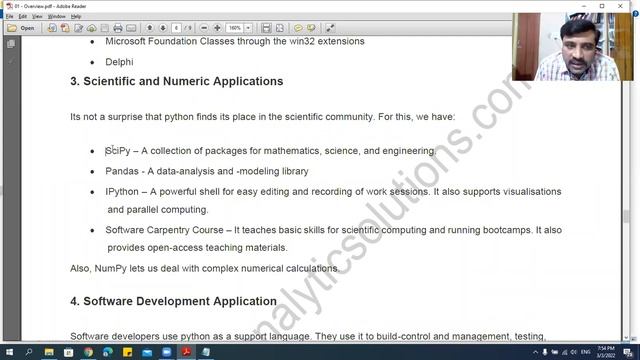Click the grayed Save file icon
640x360 pixels.
point(105,28)
